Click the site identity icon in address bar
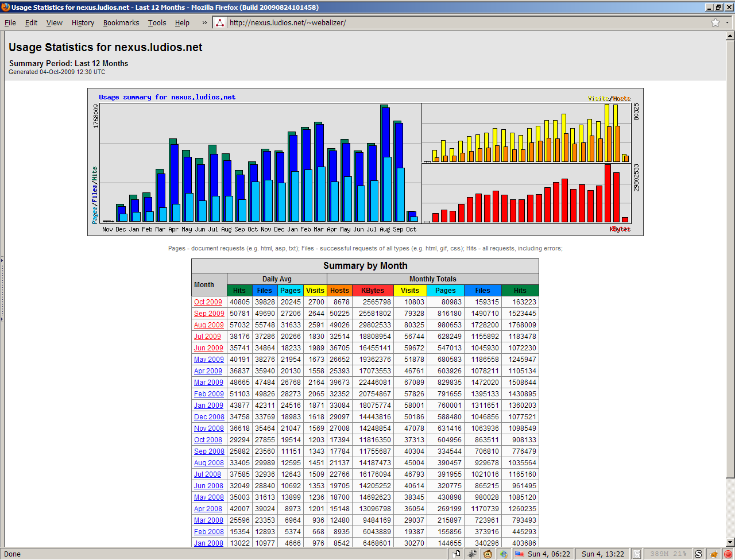Screen dimensions: 735x560 pyautogui.click(x=220, y=23)
